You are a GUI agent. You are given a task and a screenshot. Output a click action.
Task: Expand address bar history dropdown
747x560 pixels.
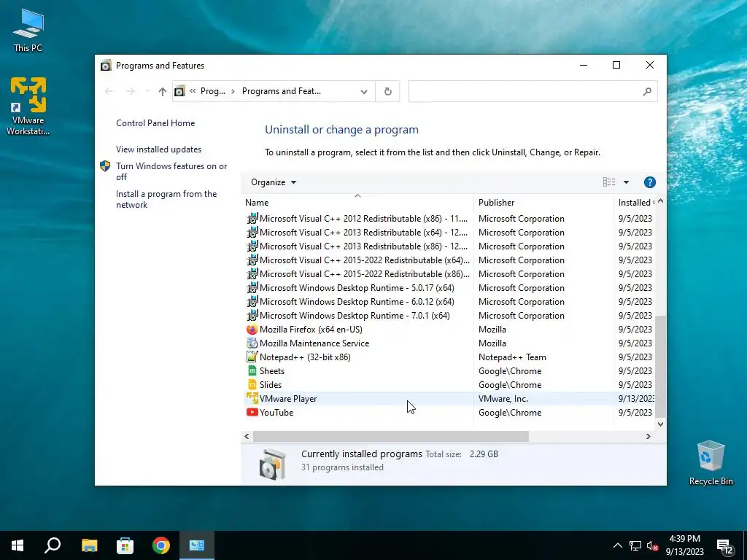coord(364,91)
